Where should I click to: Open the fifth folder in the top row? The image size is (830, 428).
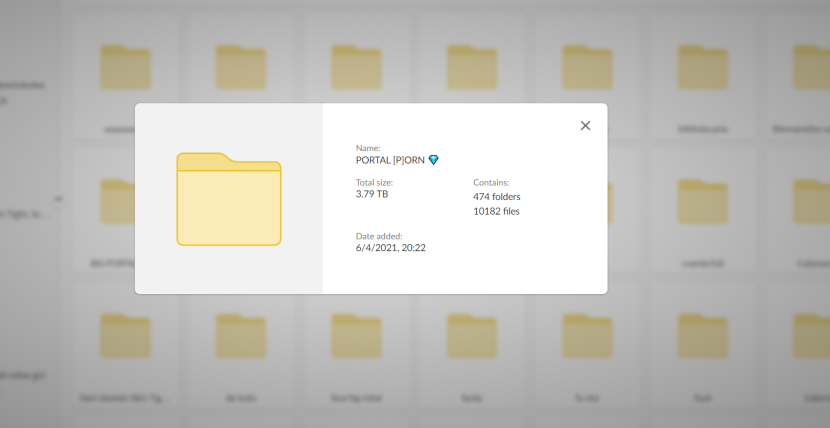(587, 67)
